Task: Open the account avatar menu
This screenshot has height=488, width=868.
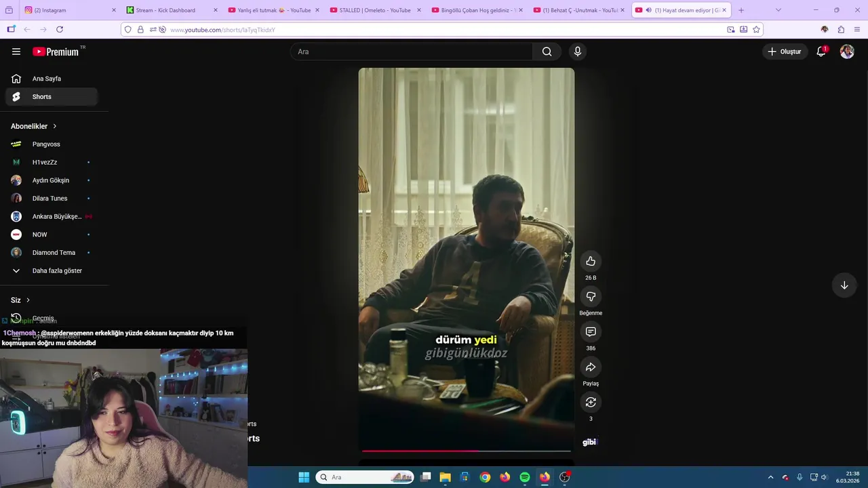Action: coord(847,52)
